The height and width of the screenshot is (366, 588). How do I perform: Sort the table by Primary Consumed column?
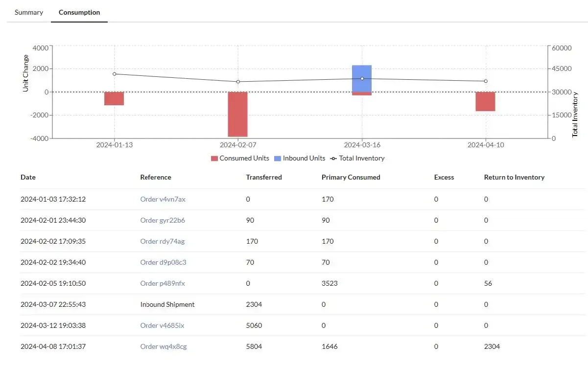pyautogui.click(x=351, y=177)
